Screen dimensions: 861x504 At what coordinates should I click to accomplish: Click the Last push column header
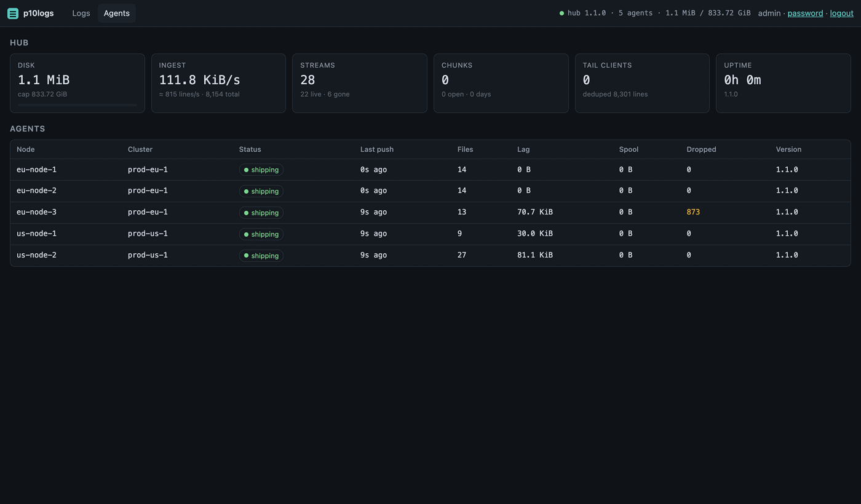tap(377, 149)
